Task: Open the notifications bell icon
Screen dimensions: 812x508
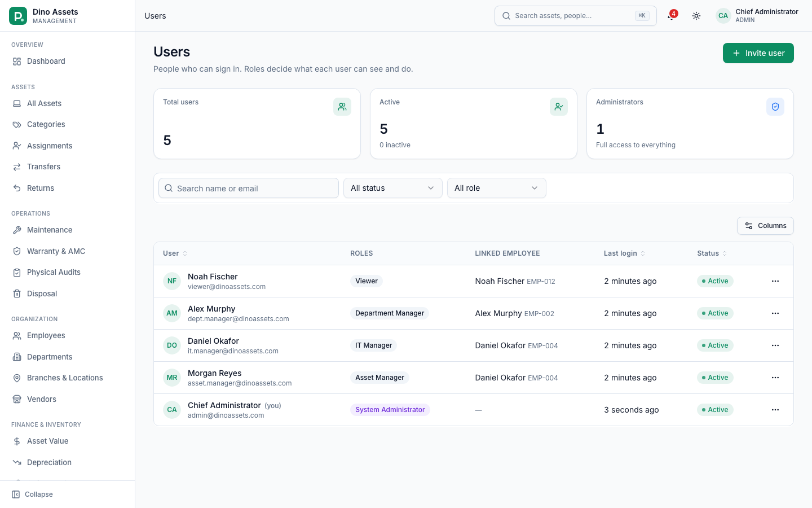Action: coord(671,16)
